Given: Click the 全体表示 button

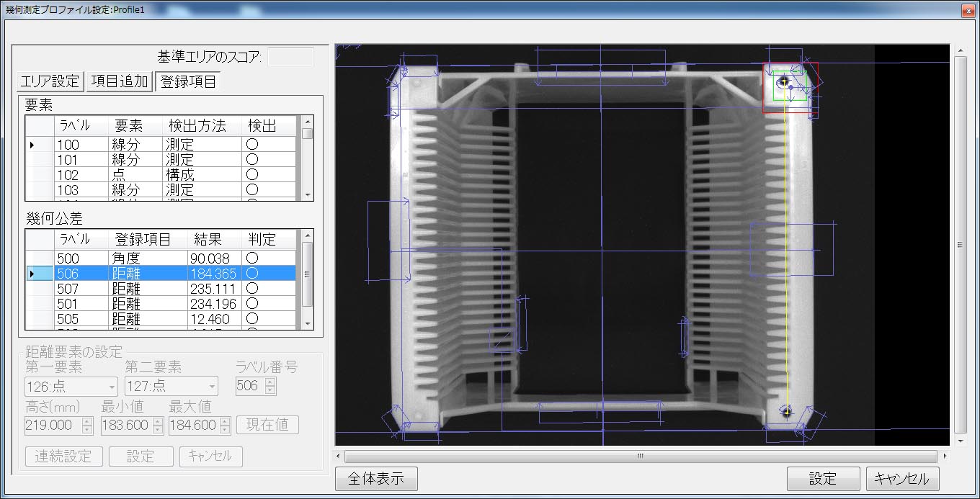Looking at the screenshot, I should (x=376, y=478).
